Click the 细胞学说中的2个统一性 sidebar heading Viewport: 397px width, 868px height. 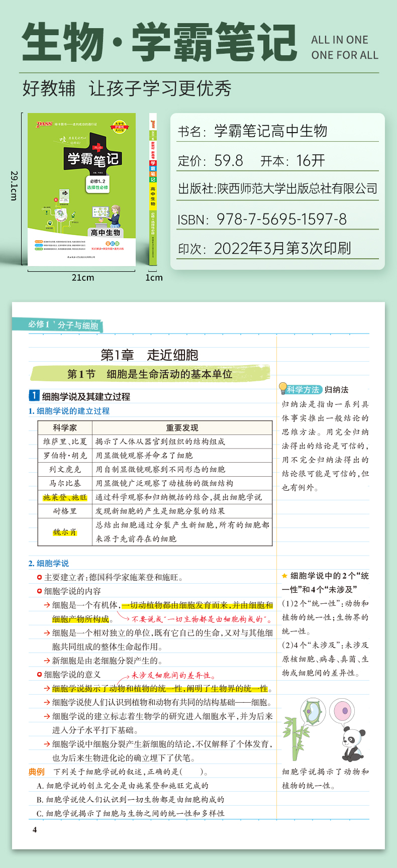point(325,583)
